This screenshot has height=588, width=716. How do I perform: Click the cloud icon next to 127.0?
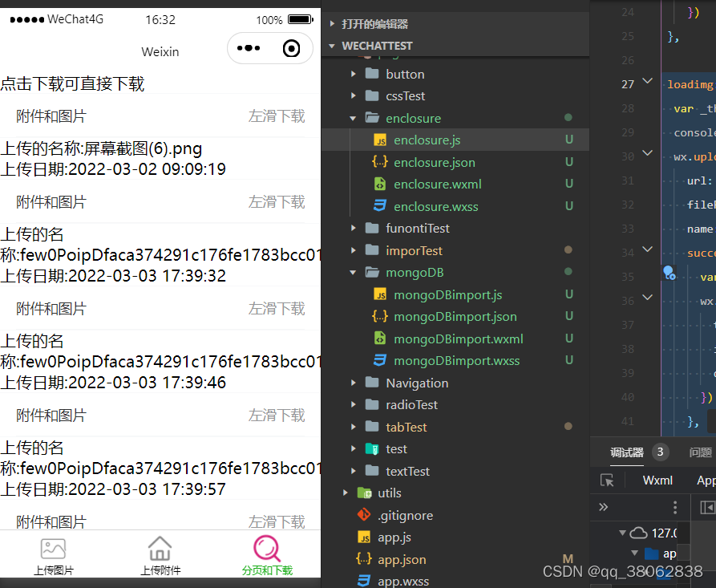point(638,533)
